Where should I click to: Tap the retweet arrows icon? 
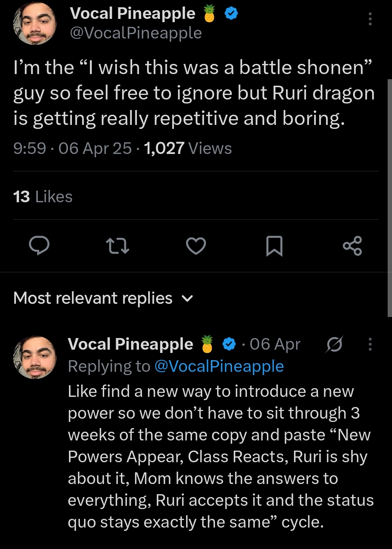pos(117,245)
